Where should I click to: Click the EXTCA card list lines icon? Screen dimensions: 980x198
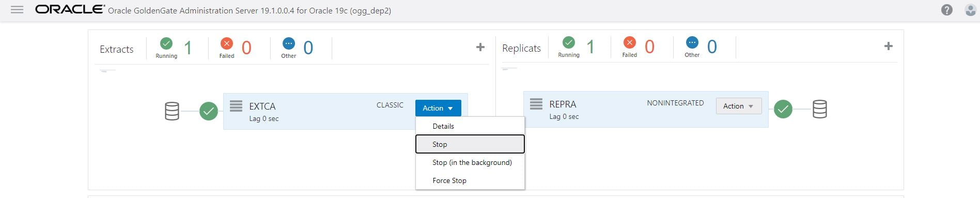[x=236, y=106]
